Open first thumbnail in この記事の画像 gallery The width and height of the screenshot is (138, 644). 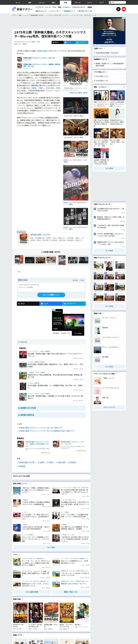click(x=19, y=260)
